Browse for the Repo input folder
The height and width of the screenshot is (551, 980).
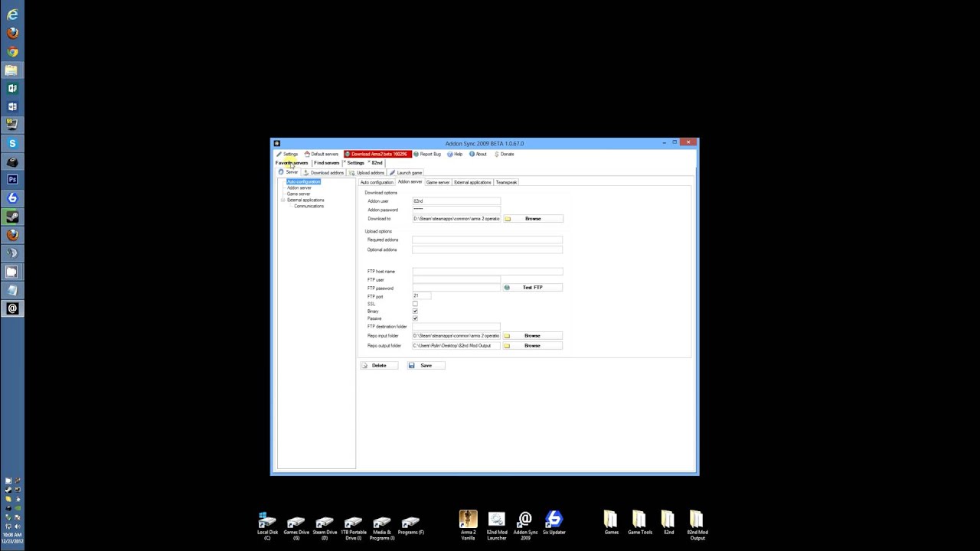533,335
